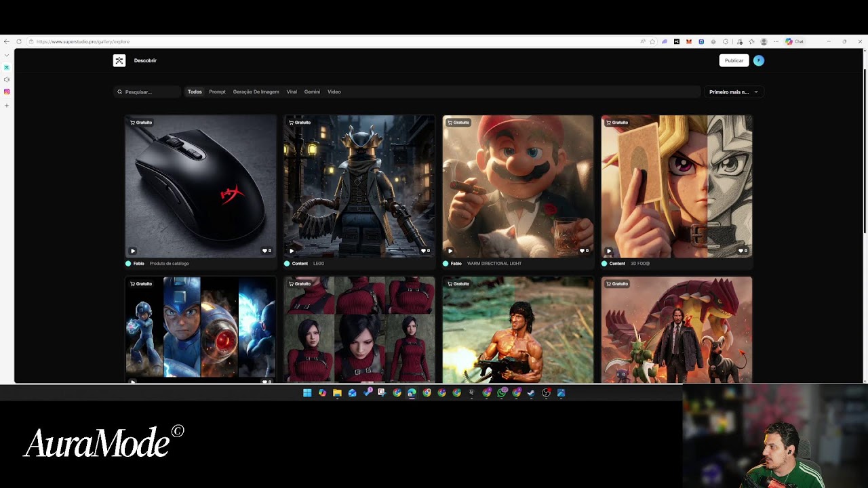Select the Prompt filter tab

click(x=217, y=91)
